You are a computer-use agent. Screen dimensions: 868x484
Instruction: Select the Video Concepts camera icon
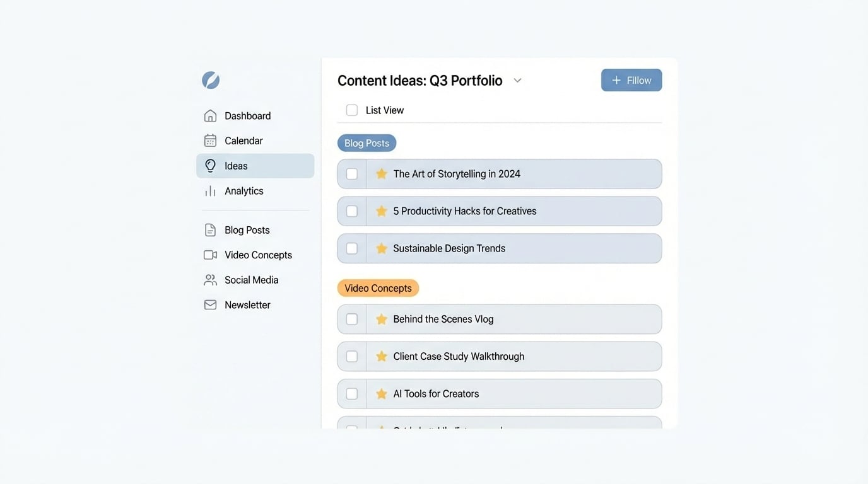coord(210,255)
